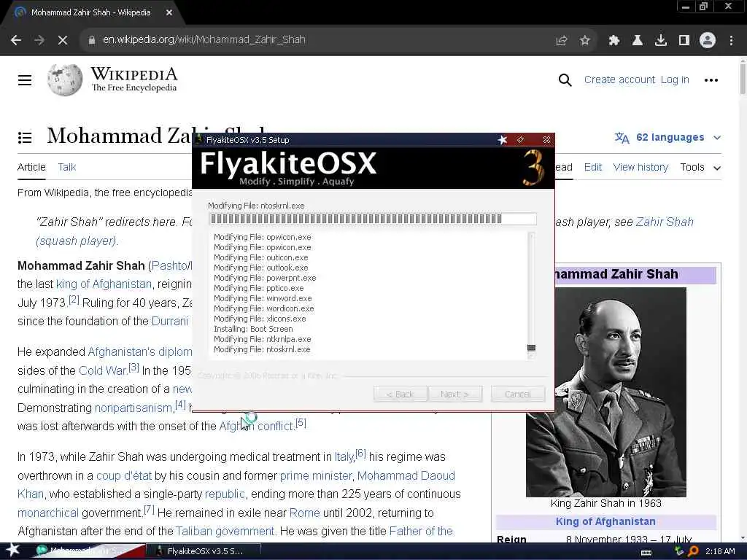Image resolution: width=747 pixels, height=560 pixels.
Task: Go back using the browser back arrow
Action: (x=16, y=40)
